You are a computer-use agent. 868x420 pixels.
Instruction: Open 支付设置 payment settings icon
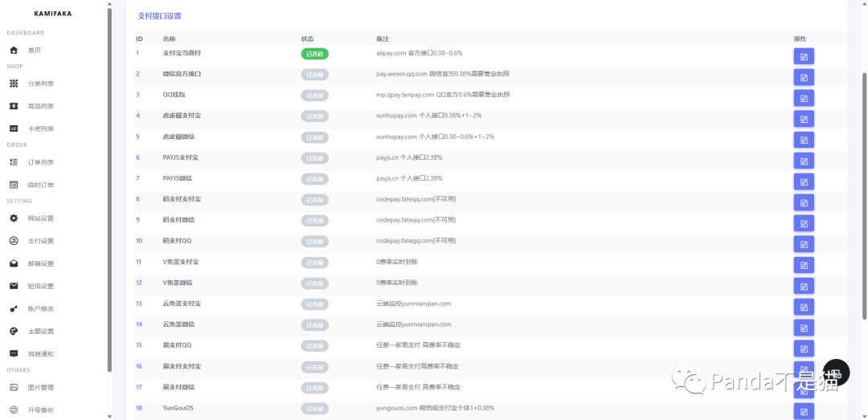point(14,241)
